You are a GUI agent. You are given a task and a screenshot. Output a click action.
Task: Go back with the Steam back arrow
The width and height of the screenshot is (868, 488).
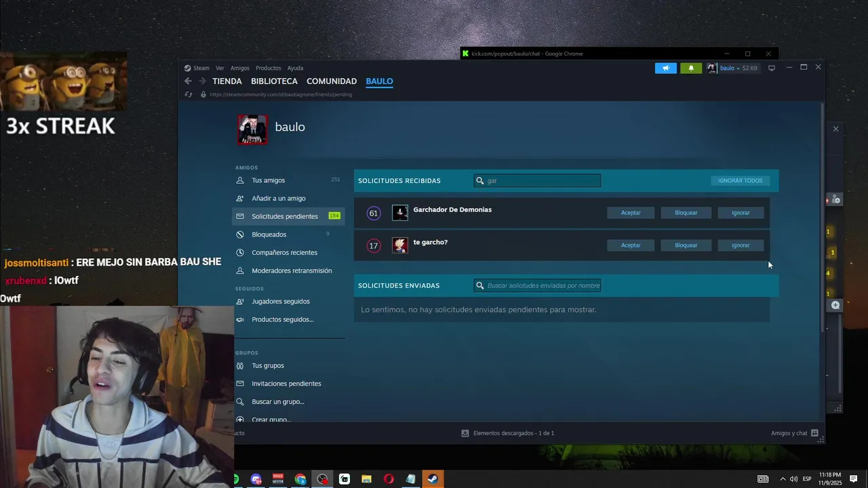pyautogui.click(x=188, y=81)
